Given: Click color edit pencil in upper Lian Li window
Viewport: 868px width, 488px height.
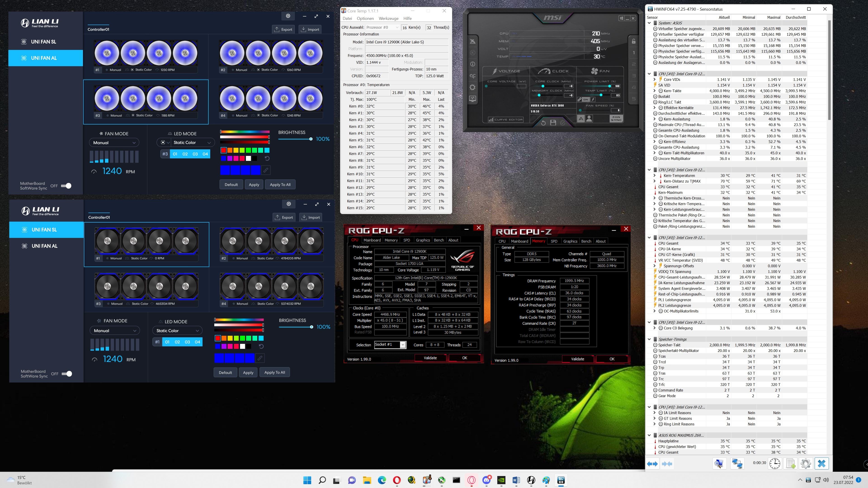Looking at the screenshot, I should point(266,170).
